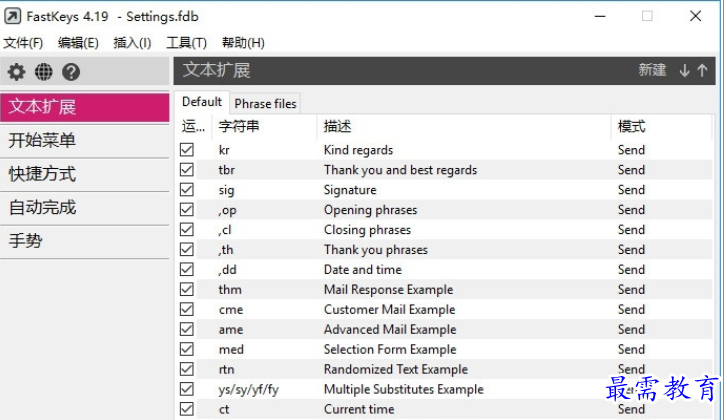
Task: Sort by the 描述 column header
Action: pos(464,127)
